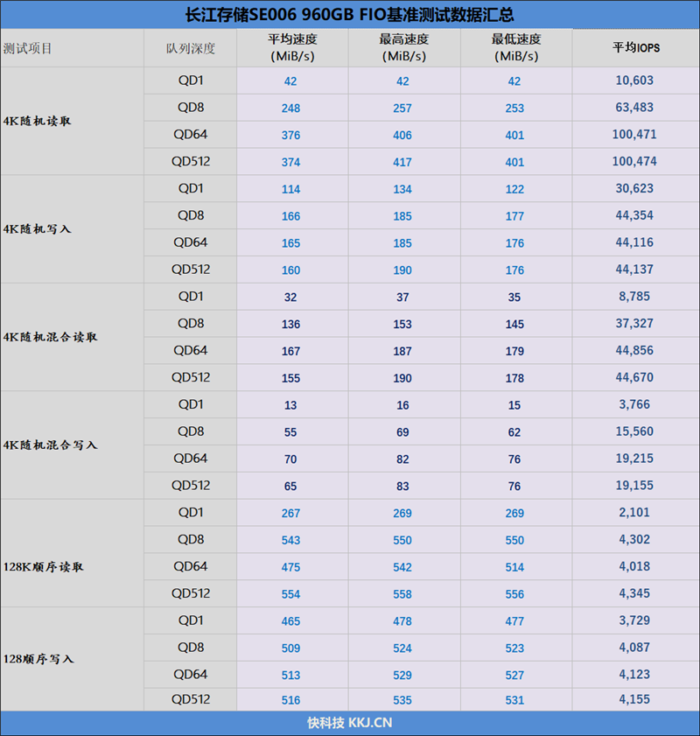
Task: Select IOPS value 100,471
Action: [634, 134]
